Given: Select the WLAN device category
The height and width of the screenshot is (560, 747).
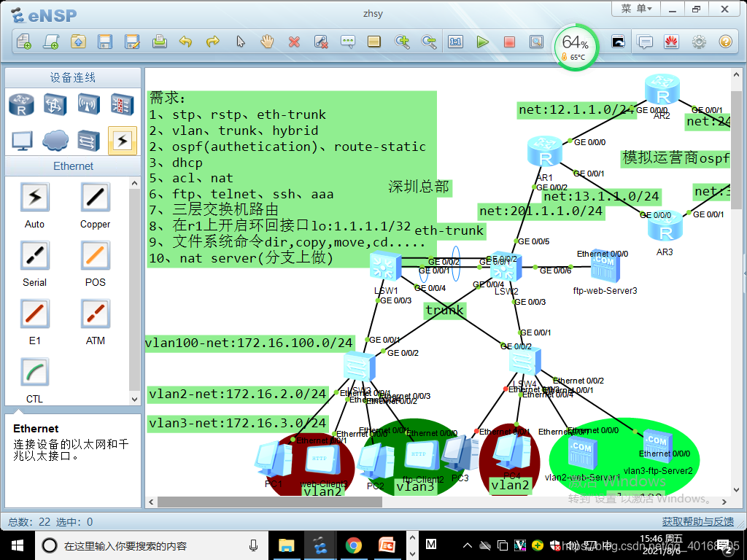Looking at the screenshot, I should pyautogui.click(x=88, y=104).
